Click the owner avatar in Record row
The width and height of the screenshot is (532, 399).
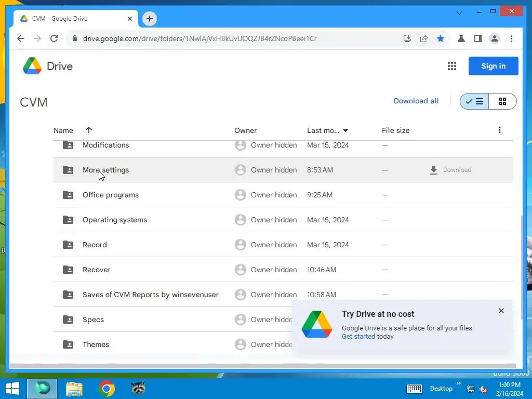pyautogui.click(x=240, y=245)
